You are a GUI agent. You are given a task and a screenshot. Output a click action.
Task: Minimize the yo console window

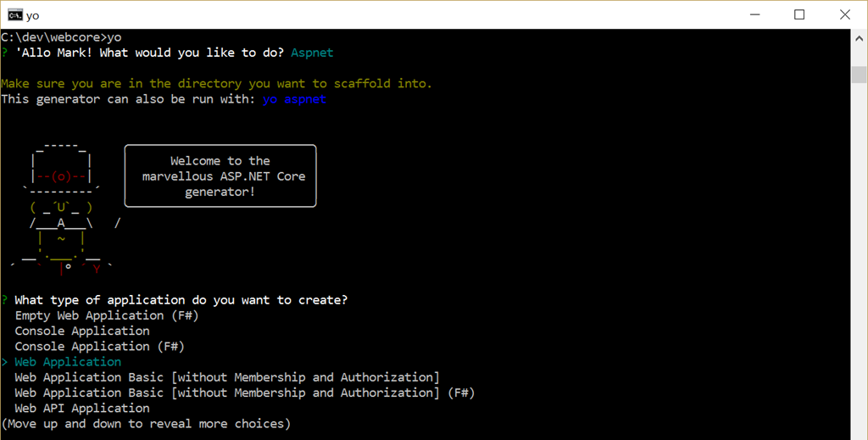pos(754,14)
